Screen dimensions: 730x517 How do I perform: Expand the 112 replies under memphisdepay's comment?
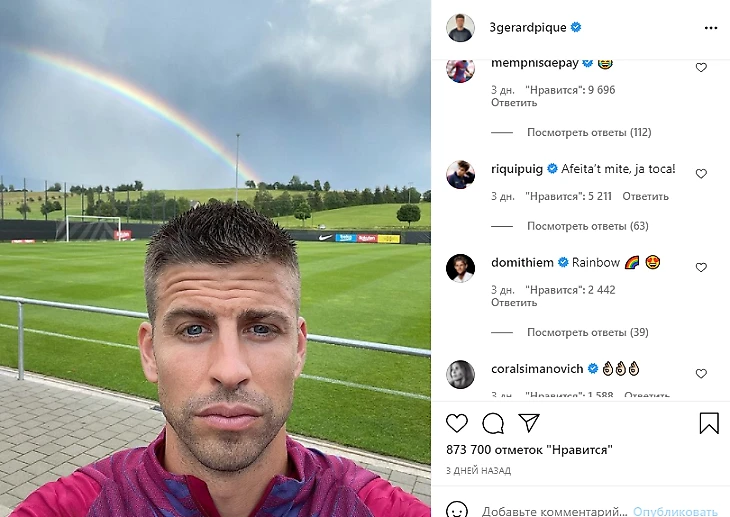click(589, 133)
